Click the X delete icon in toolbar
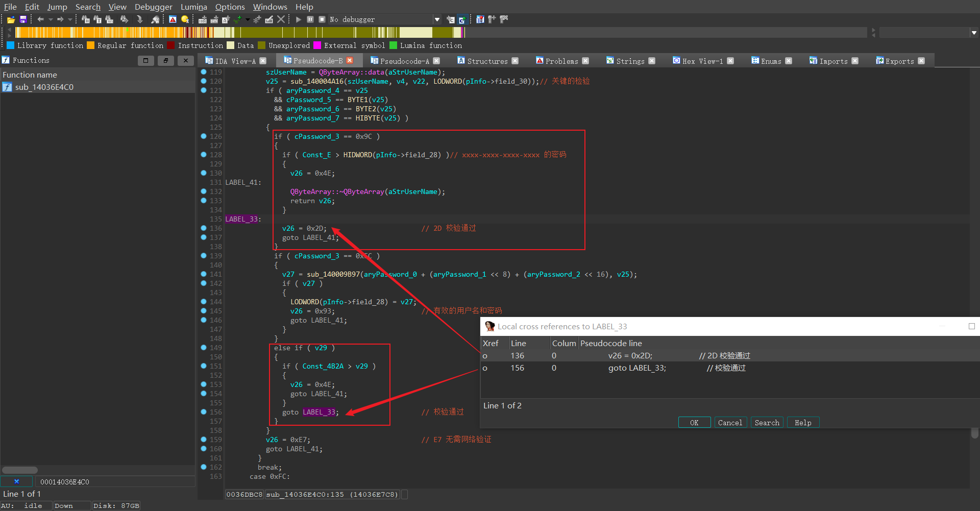The image size is (980, 511). [x=281, y=19]
